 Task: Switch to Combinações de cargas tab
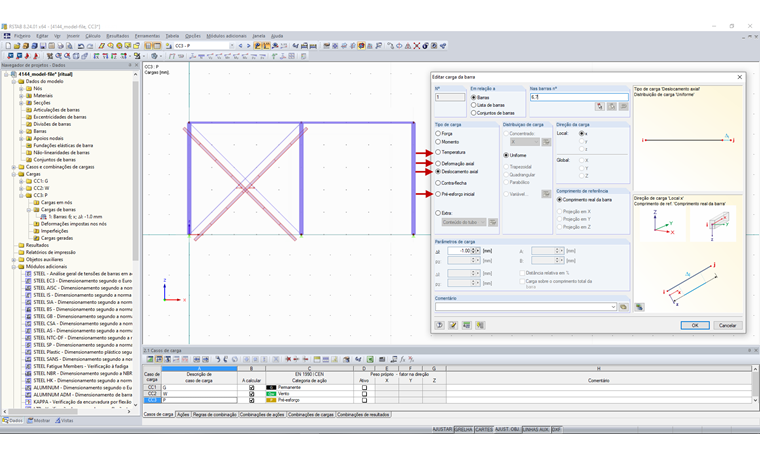[x=311, y=415]
